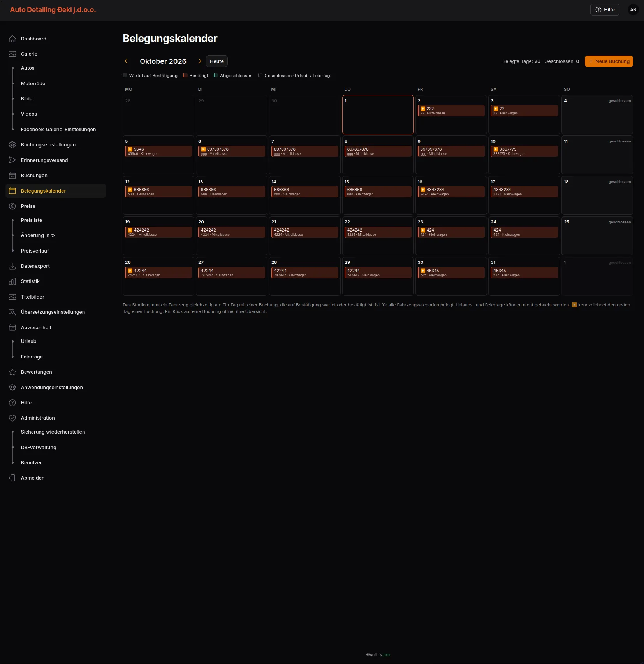Click sidebar Hilfe question mark icon
This screenshot has width=644, height=664.
coord(12,403)
